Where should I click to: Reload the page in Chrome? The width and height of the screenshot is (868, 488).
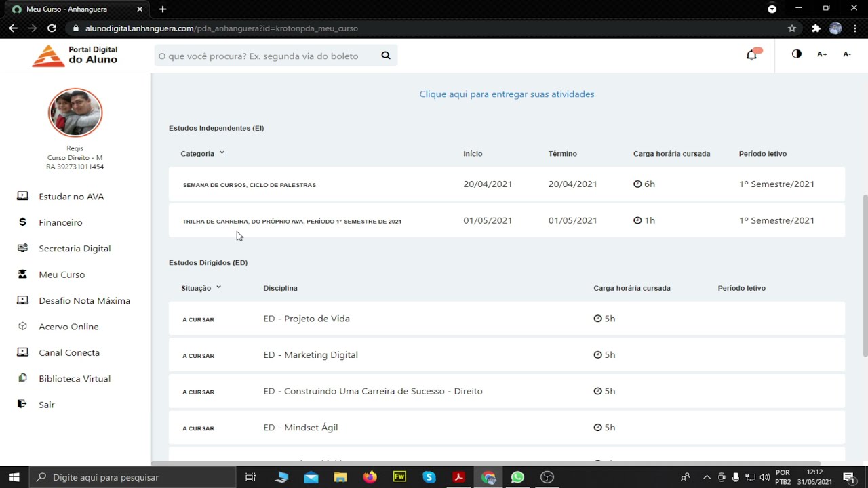52,28
